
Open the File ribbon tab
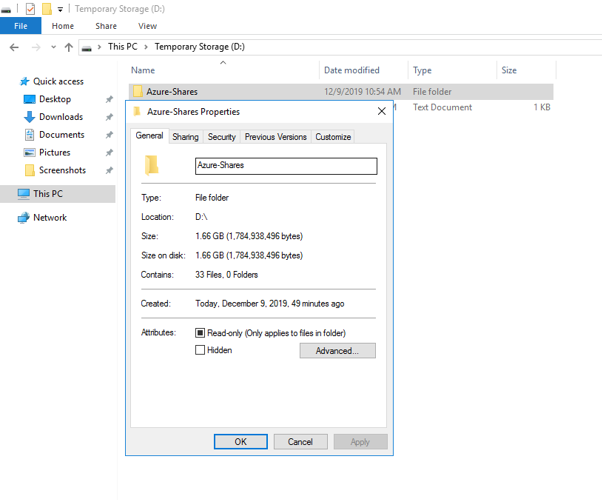coord(20,26)
